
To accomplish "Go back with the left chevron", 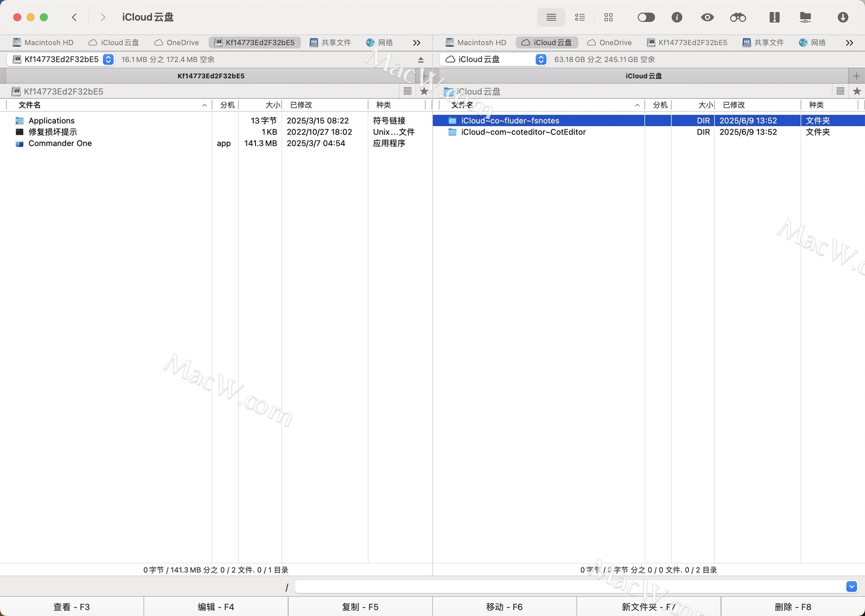I will (x=74, y=18).
